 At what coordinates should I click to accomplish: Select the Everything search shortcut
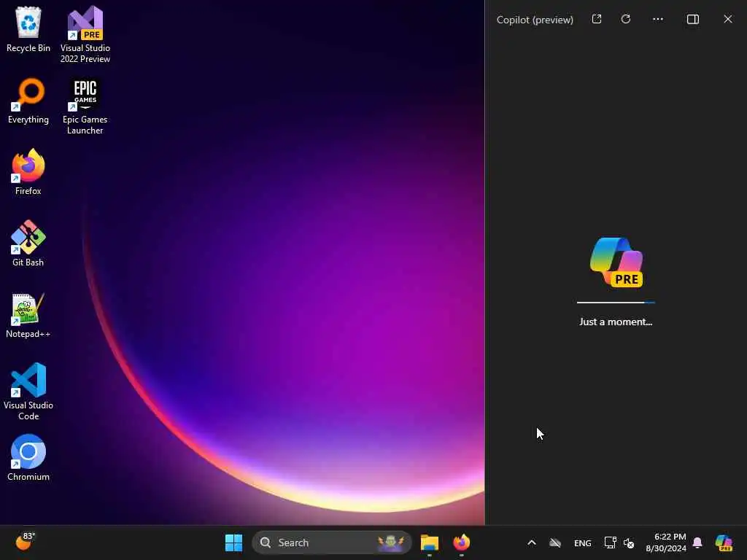28,101
